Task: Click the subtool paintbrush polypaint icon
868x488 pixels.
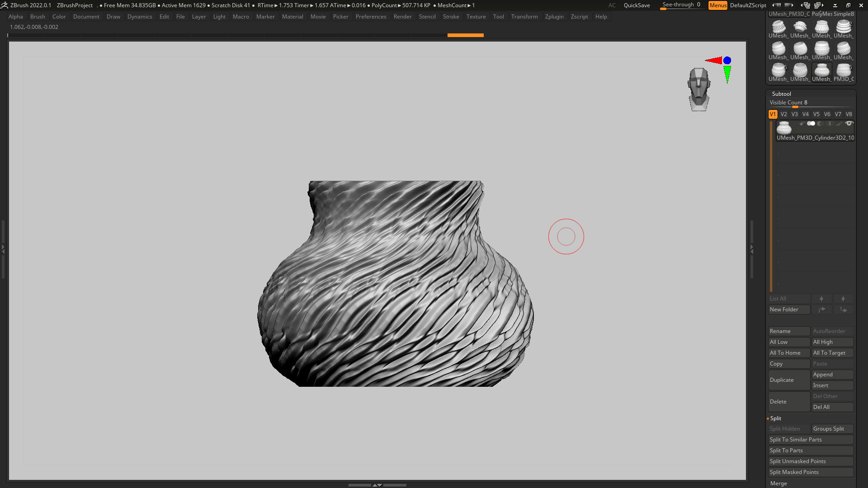Action: pyautogui.click(x=839, y=123)
